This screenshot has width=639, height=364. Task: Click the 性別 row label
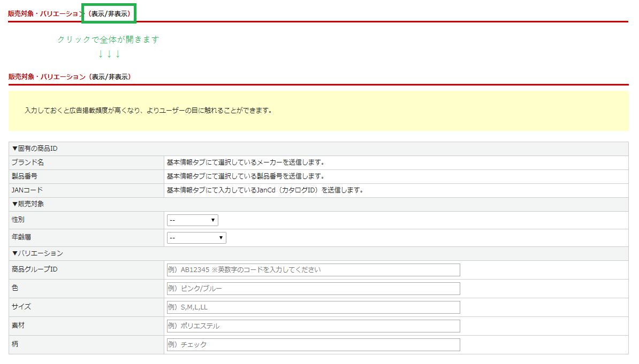tap(18, 220)
